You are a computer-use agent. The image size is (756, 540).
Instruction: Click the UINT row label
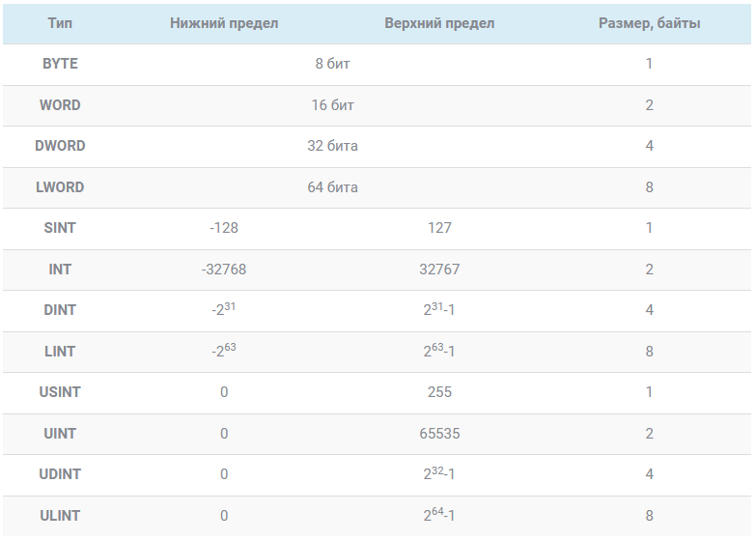click(x=60, y=434)
